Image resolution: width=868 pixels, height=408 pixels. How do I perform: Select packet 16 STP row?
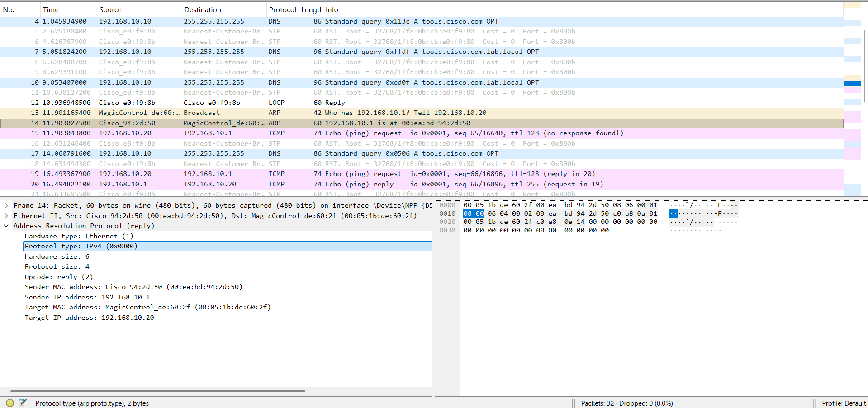(422, 143)
